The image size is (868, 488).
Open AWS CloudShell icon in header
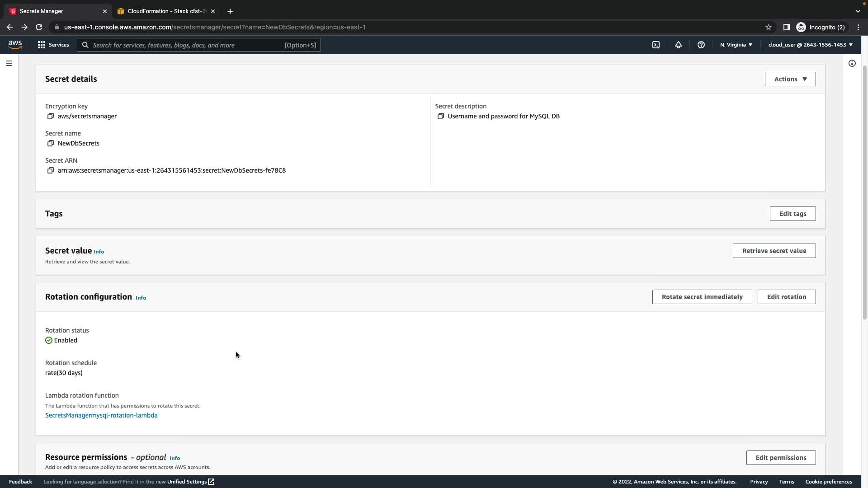[x=656, y=45]
